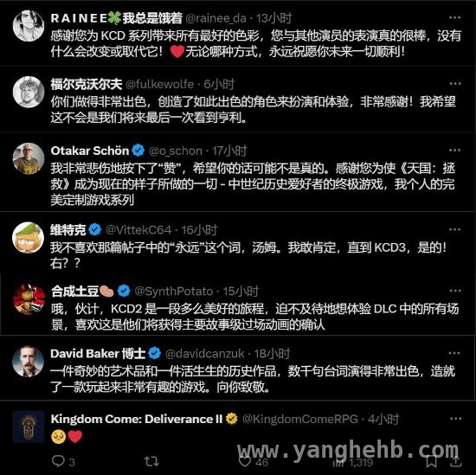Retweet the Kingdom Come: Deliverance II post
Screen dimensions: 476x475
click(151, 461)
